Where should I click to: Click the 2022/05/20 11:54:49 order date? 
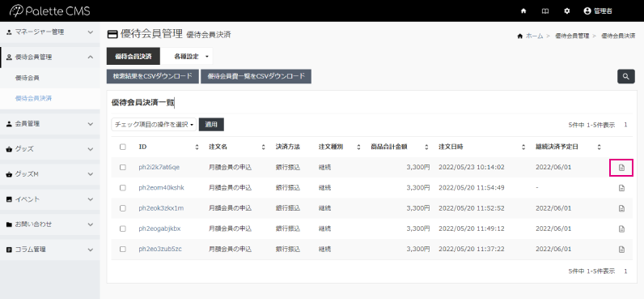(x=472, y=188)
